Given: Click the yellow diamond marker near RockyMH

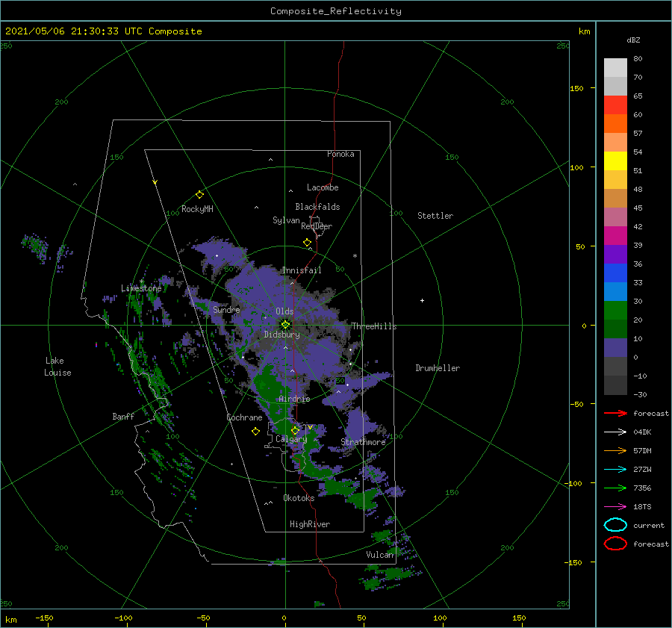Looking at the screenshot, I should (199, 195).
